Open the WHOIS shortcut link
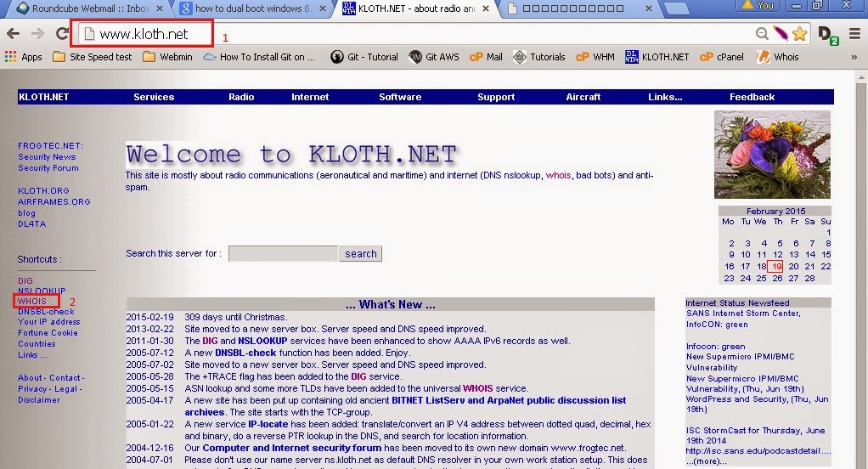Image resolution: width=868 pixels, height=469 pixels. [32, 302]
